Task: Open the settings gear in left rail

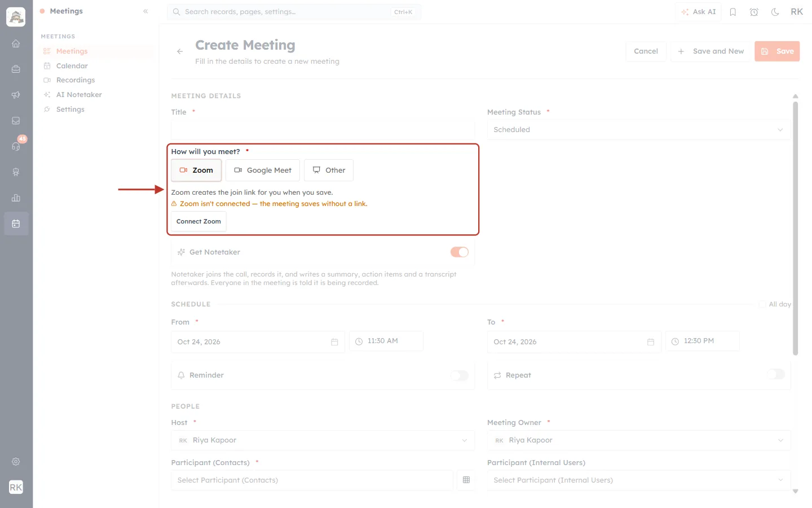Action: click(16, 461)
